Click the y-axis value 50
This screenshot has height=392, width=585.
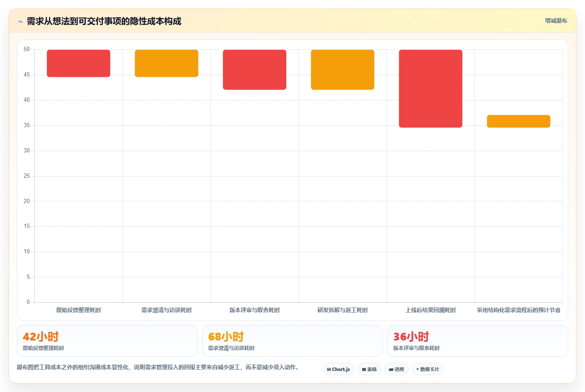click(x=27, y=49)
